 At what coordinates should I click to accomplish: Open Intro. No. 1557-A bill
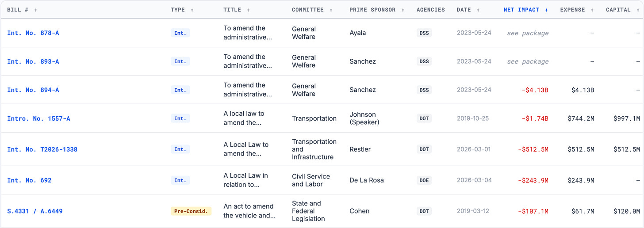[x=38, y=118]
